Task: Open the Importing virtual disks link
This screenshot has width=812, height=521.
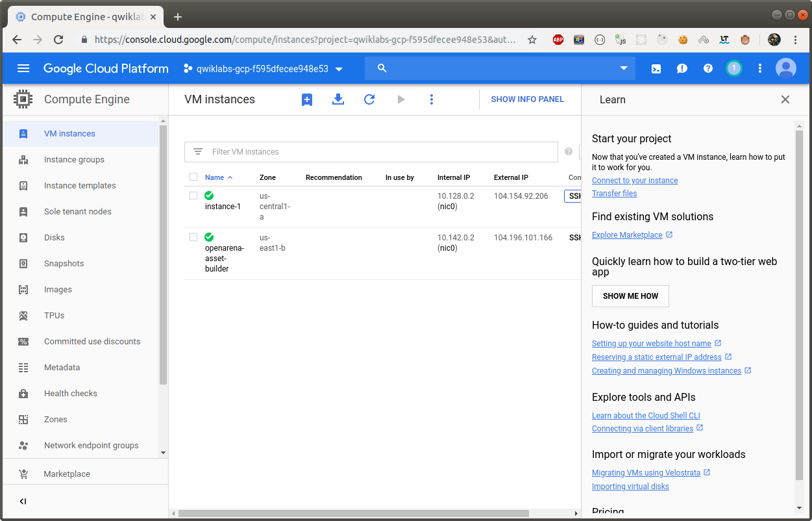Action: tap(630, 487)
